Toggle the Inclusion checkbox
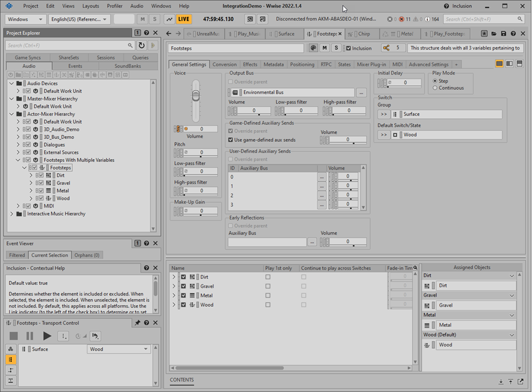Image resolution: width=532 pixels, height=392 pixels. (x=349, y=48)
